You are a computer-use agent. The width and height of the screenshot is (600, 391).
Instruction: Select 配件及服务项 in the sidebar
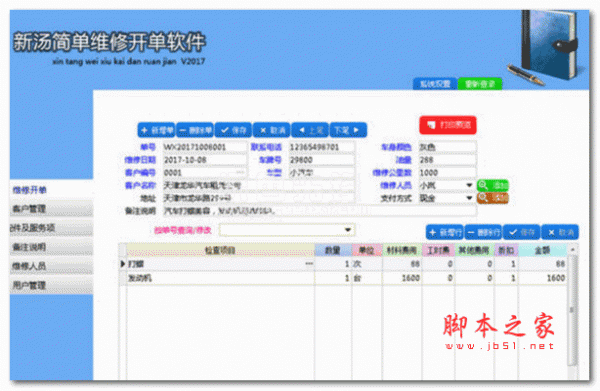tap(51, 228)
